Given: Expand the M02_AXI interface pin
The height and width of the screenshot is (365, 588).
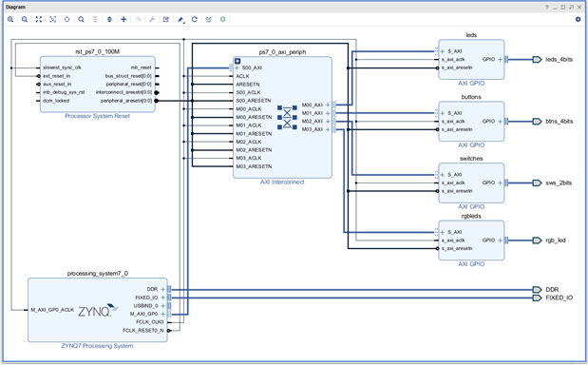Looking at the screenshot, I should click(328, 122).
